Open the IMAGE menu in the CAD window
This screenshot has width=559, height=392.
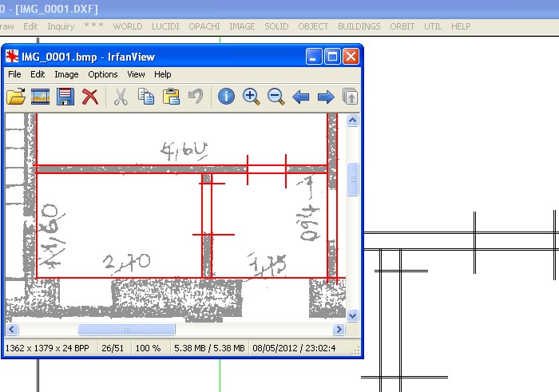242,26
